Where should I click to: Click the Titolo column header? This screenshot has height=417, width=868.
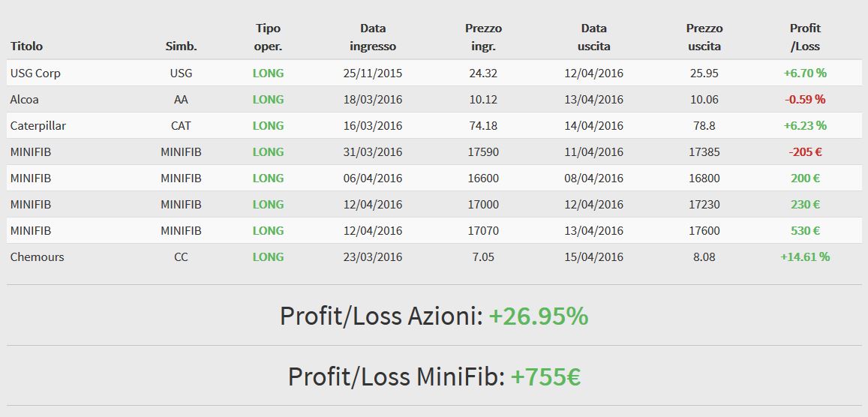coord(26,46)
